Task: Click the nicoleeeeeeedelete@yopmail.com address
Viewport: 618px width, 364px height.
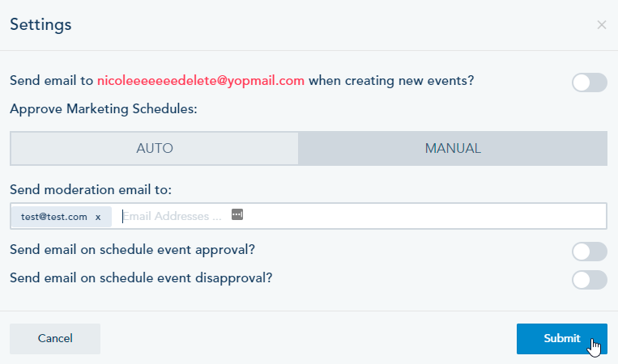Action: (201, 81)
